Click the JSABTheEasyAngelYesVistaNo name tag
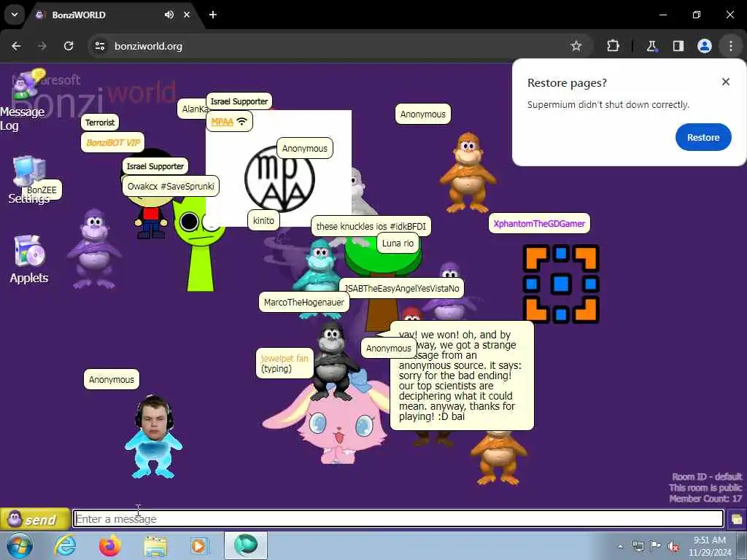The width and height of the screenshot is (747, 560). tap(402, 288)
